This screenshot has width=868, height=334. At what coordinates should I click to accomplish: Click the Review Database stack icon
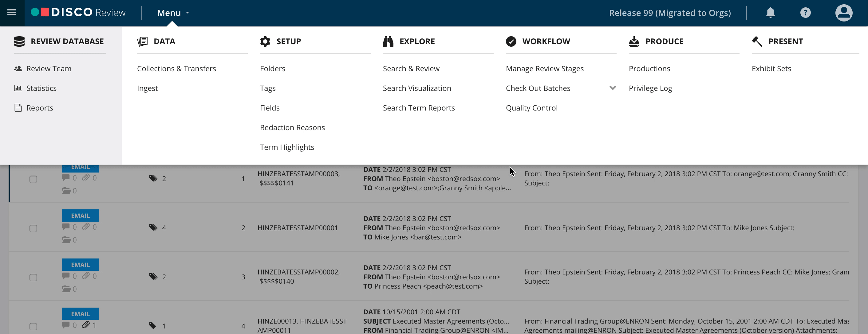20,41
